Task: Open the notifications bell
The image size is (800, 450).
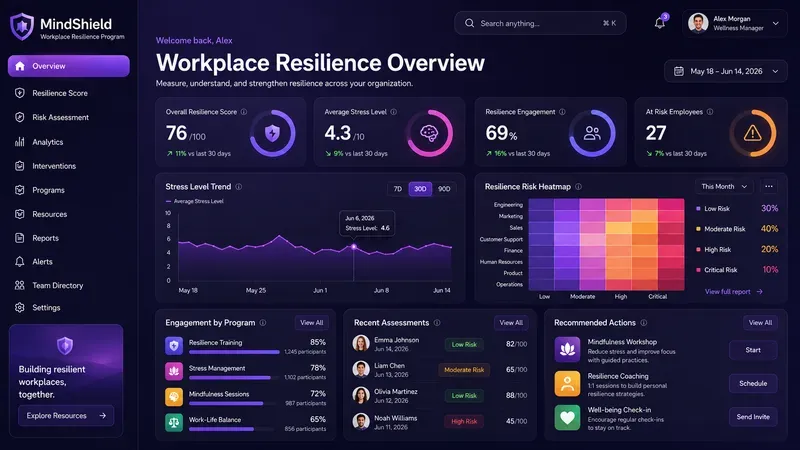Action: (660, 23)
